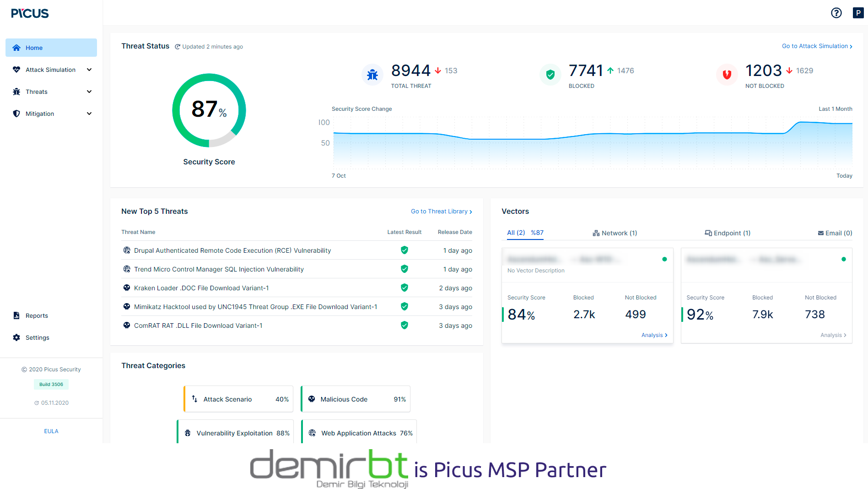Expand the Attack Simulation menu chevron
The height and width of the screenshot is (489, 868).
click(89, 70)
